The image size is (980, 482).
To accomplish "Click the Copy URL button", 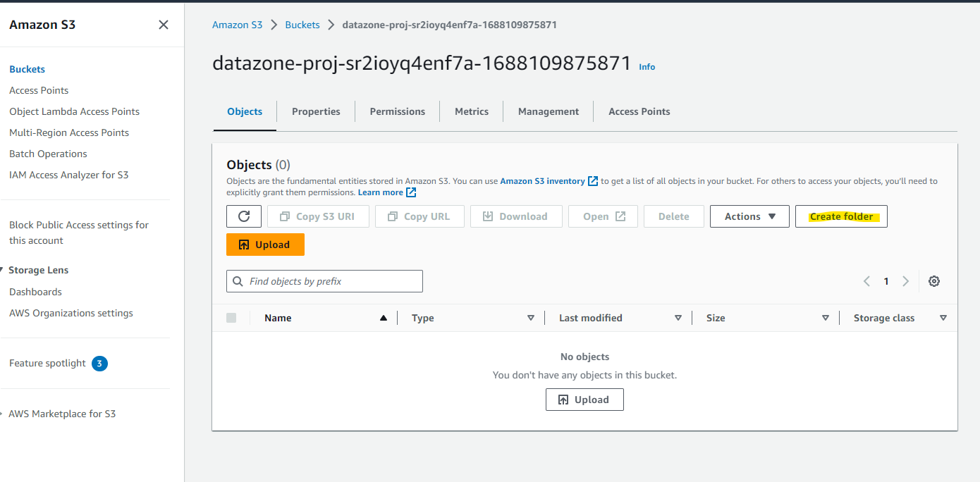I will pyautogui.click(x=419, y=216).
